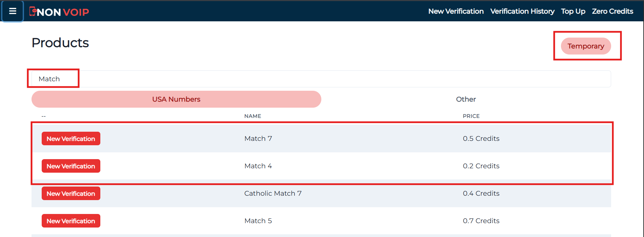The image size is (644, 237).
Task: Click the -- column header above the buttons
Action: (x=44, y=116)
